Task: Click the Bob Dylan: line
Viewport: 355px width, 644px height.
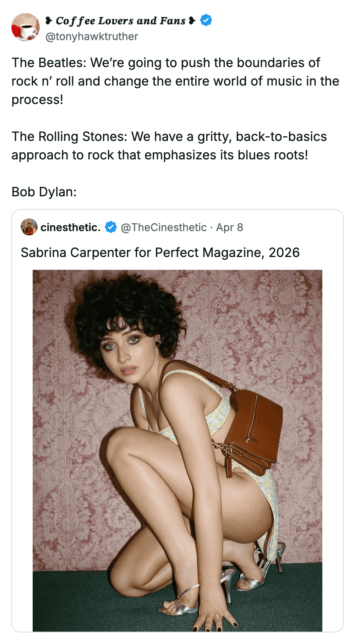Action: [44, 192]
